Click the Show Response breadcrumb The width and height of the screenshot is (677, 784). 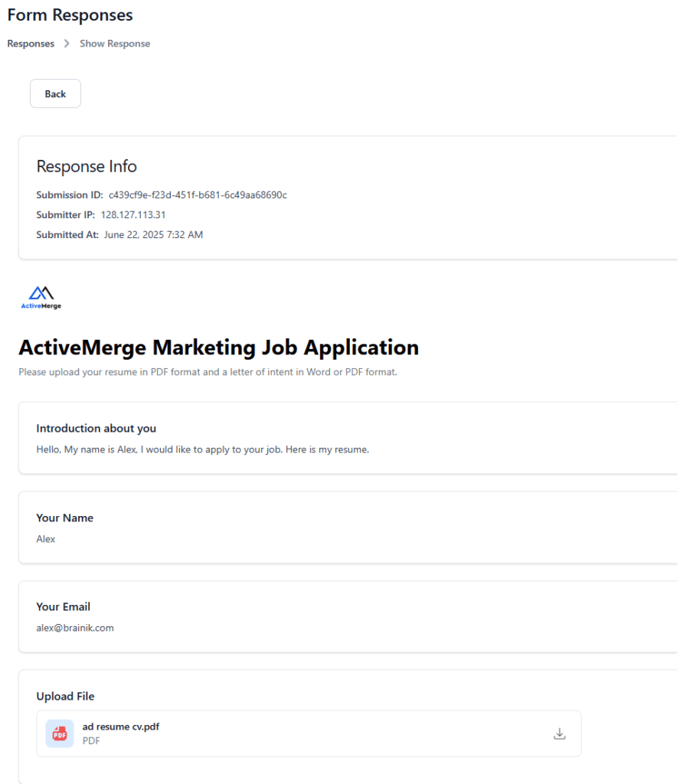(x=115, y=44)
